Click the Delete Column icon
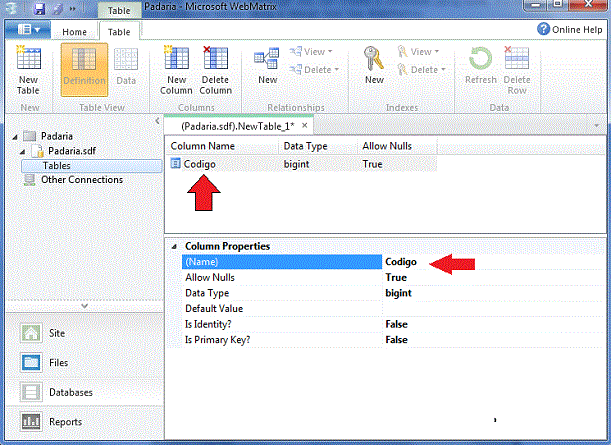 coord(215,68)
